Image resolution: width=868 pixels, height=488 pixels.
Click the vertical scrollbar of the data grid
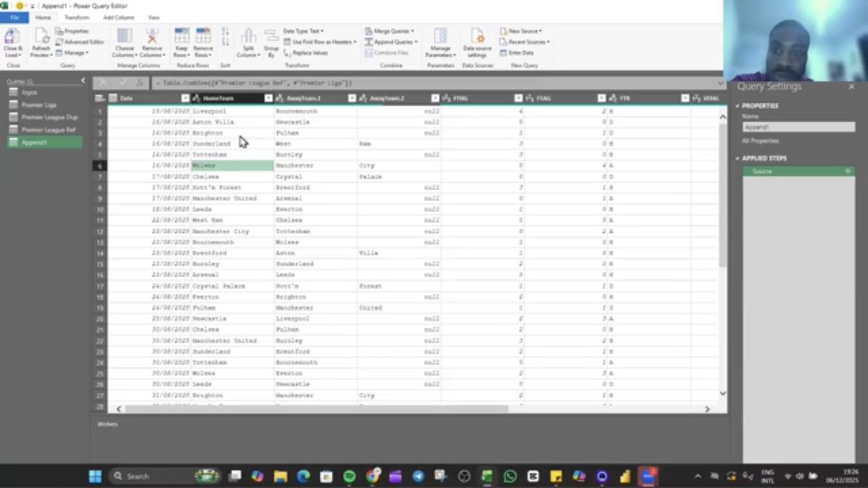coord(723,195)
